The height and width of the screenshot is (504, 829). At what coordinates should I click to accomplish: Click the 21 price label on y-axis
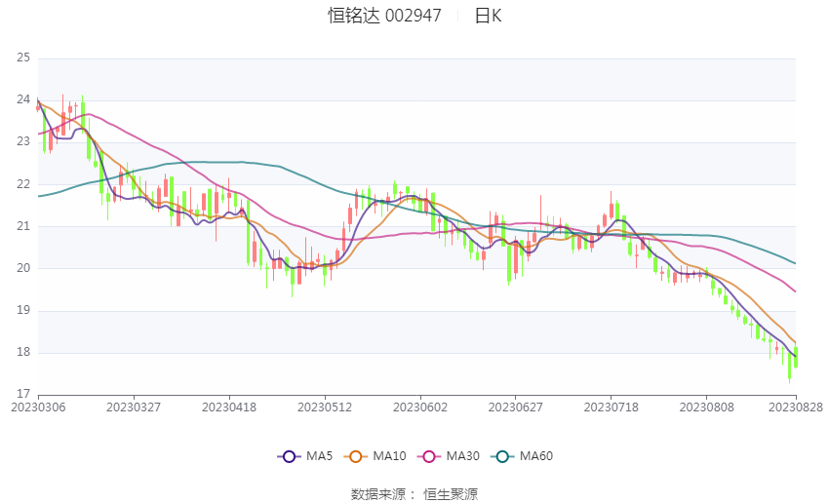[x=23, y=226]
